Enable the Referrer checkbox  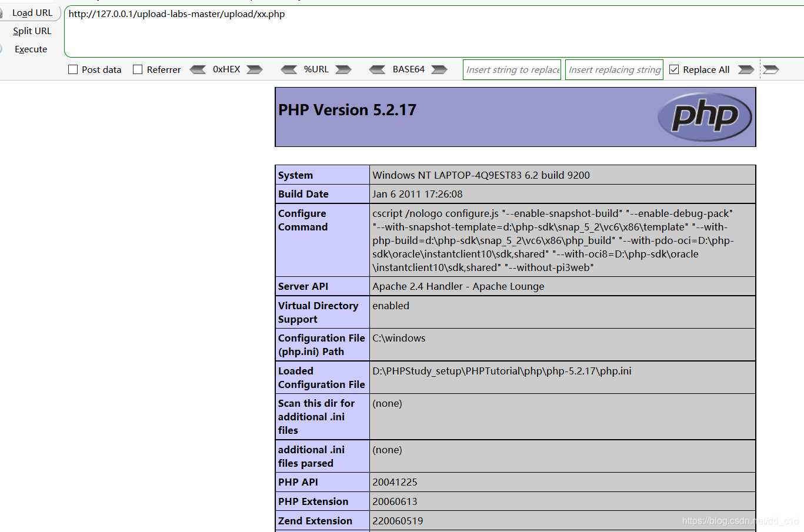pos(138,69)
